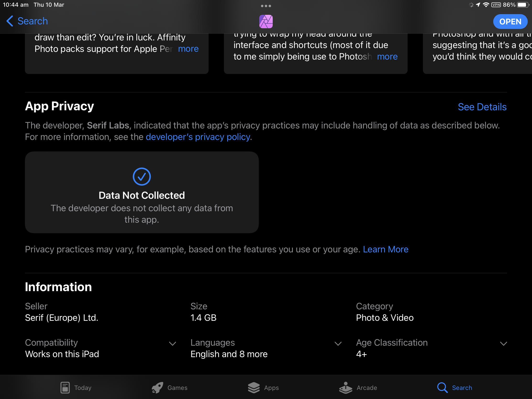Tap the '4+' age rating value

coord(361,354)
